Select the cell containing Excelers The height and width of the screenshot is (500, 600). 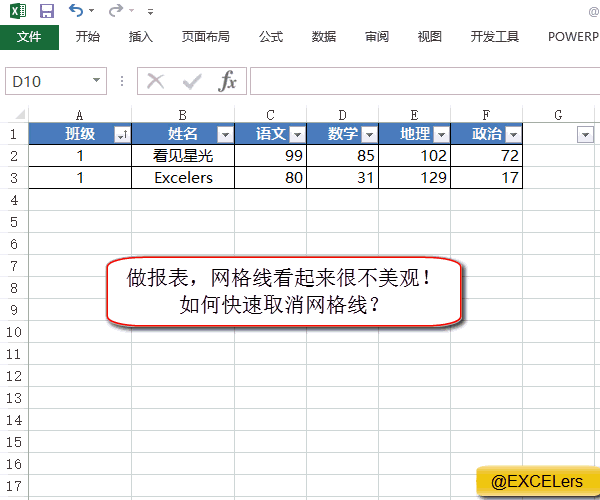coord(183,178)
